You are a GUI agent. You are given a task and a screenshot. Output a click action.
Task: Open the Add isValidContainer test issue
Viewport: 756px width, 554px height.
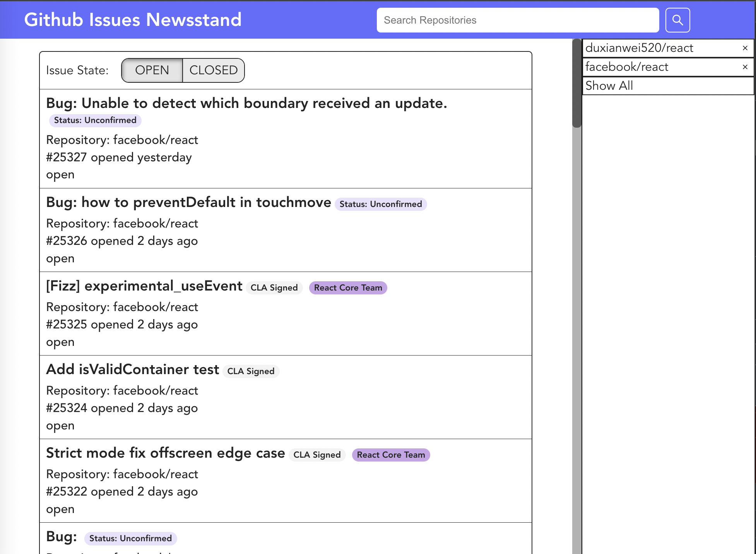(132, 369)
